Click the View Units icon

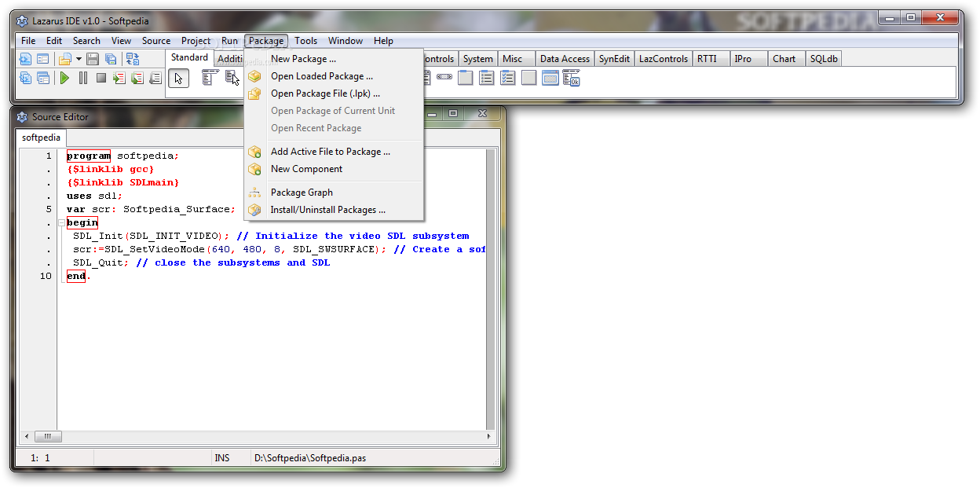click(x=25, y=78)
